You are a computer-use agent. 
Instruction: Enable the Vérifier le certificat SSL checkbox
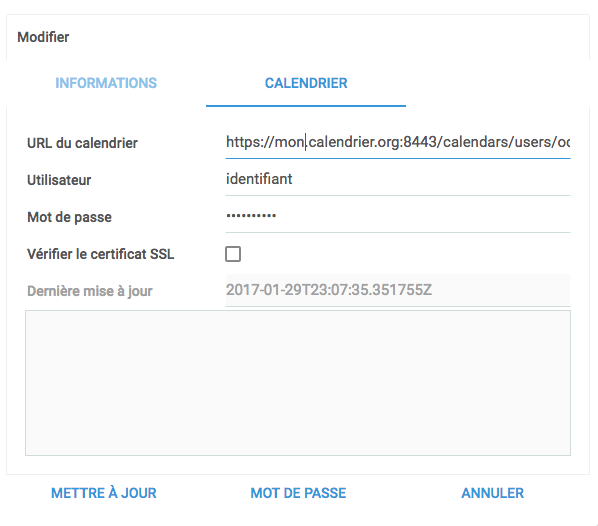(x=233, y=254)
